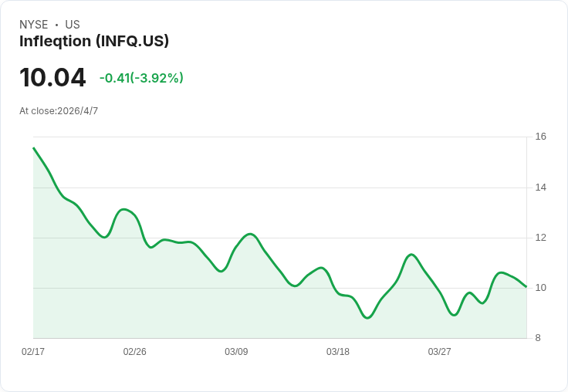Click the price line directly above 02/26

135,216
